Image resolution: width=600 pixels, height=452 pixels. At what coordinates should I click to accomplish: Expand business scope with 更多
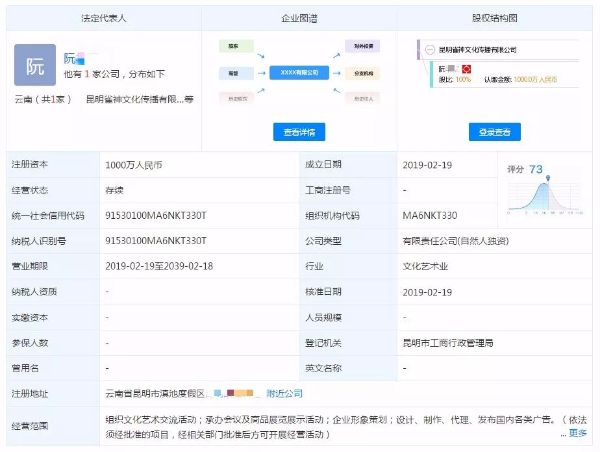[x=578, y=433]
